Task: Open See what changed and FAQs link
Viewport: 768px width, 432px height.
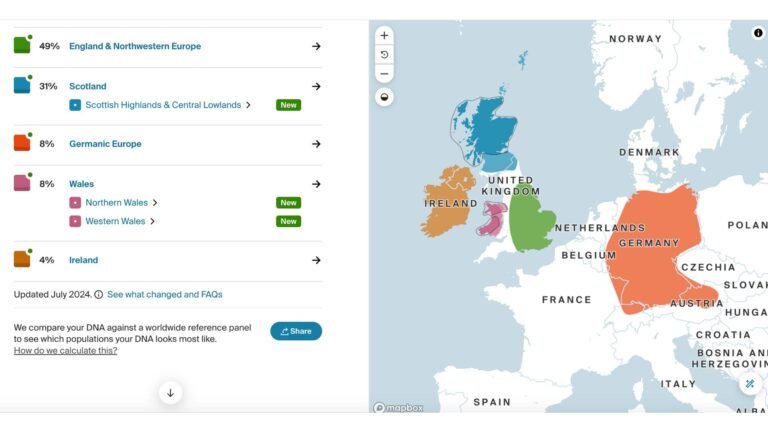Action: click(165, 295)
